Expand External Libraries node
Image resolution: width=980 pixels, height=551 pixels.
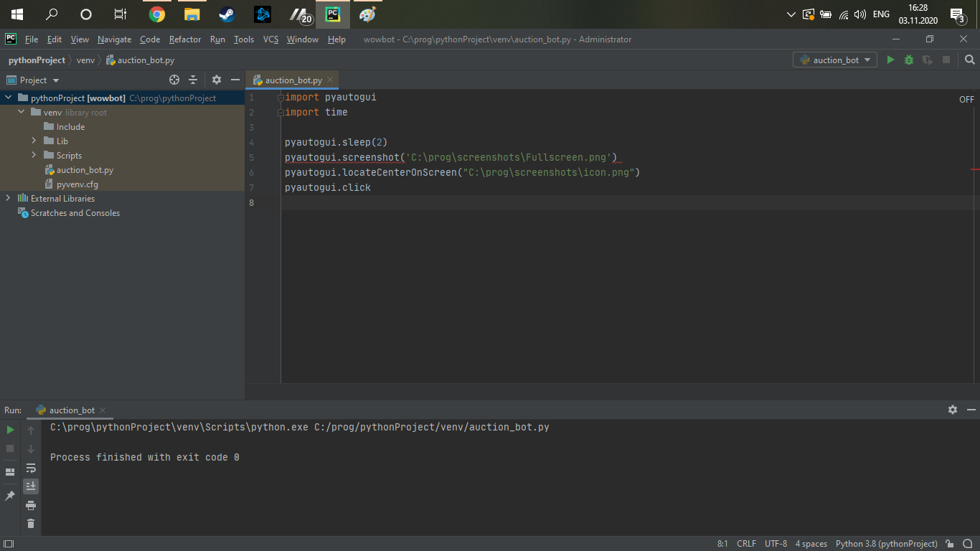[x=8, y=198]
